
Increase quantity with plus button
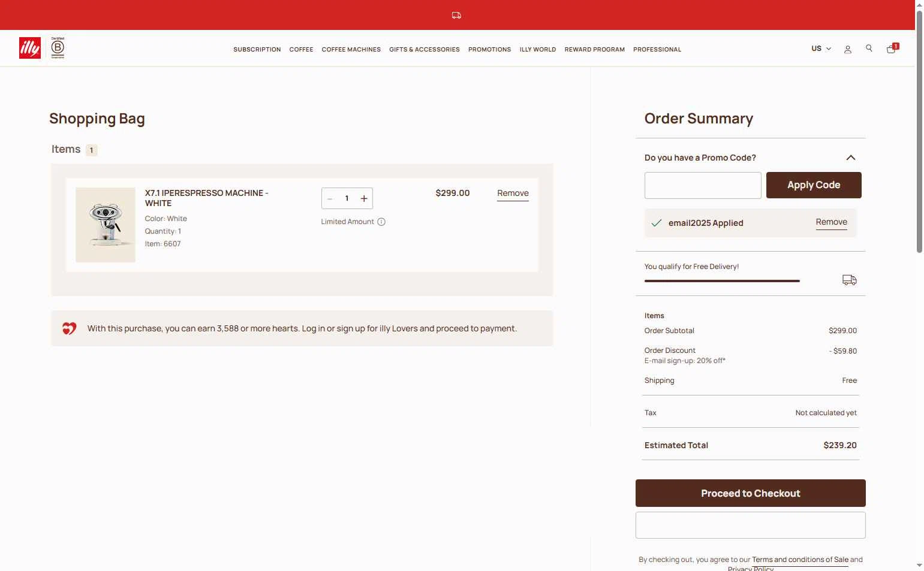[364, 198]
